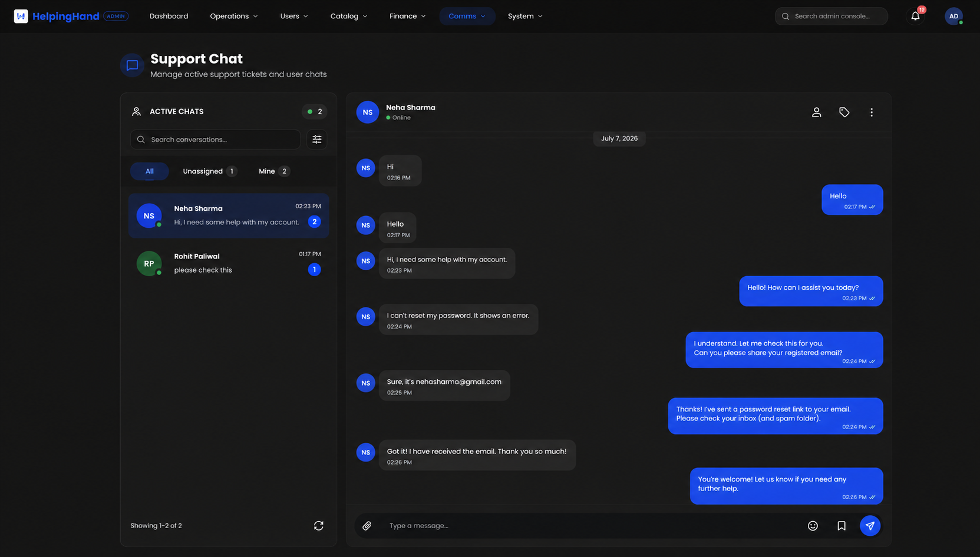Click the HelpingHand brand name

click(x=65, y=16)
